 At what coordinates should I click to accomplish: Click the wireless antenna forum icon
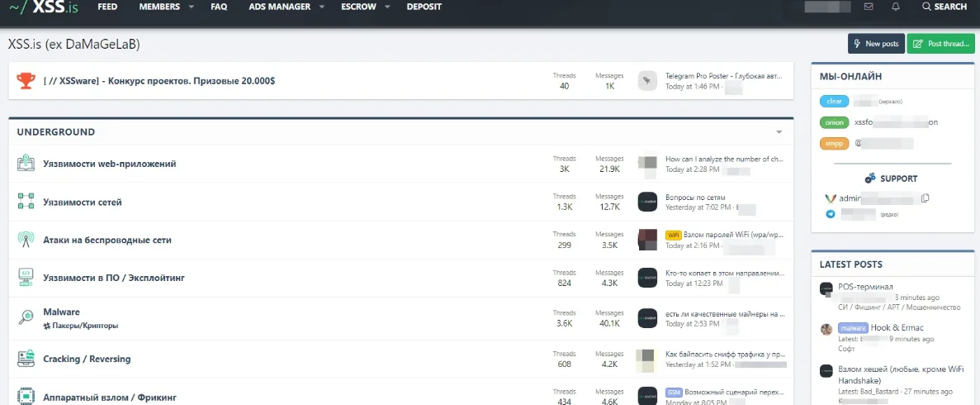26,240
